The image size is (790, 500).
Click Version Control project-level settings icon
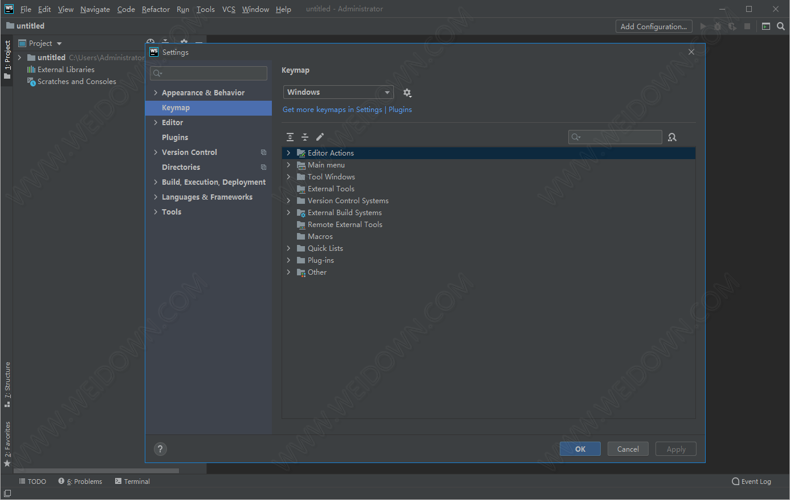pos(264,152)
